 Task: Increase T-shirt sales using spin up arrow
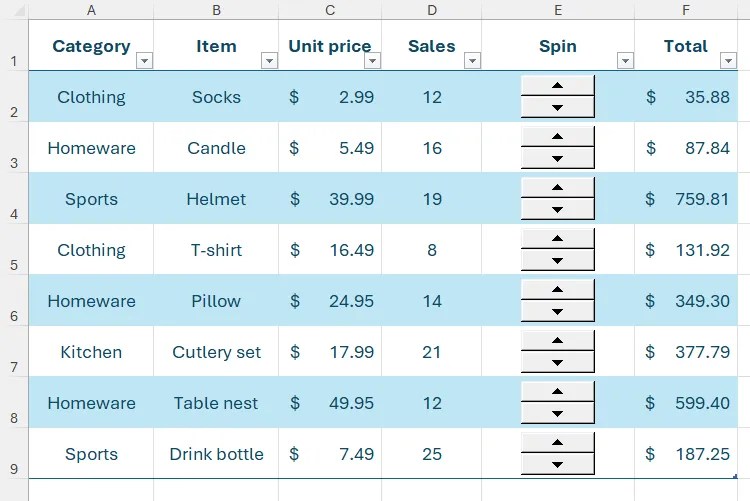[x=558, y=239]
